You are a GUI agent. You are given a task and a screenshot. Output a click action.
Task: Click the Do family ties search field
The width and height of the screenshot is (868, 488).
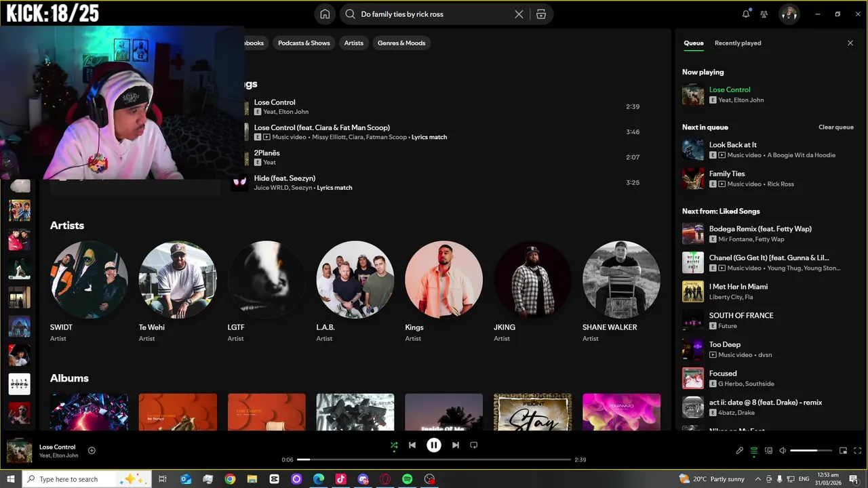[434, 14]
